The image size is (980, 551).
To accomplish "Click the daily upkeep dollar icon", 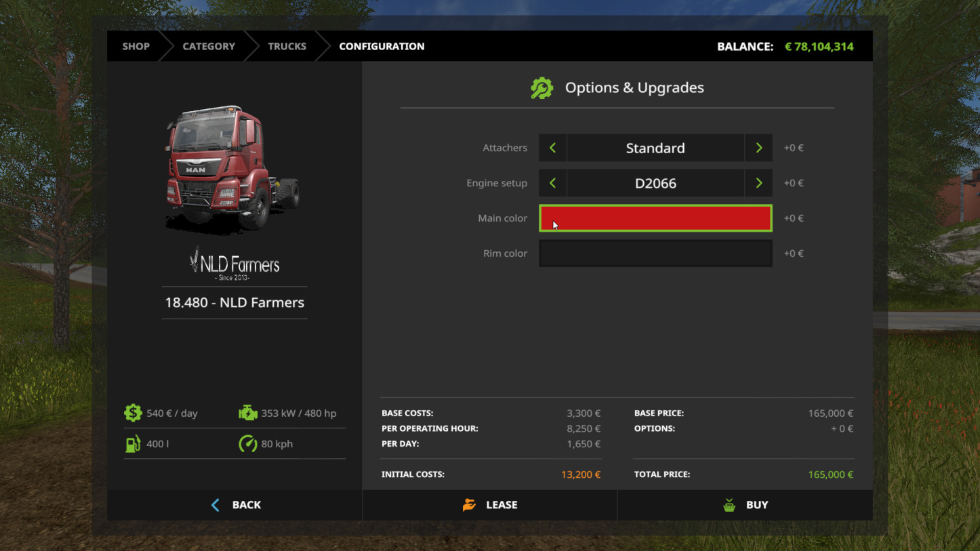I will point(133,413).
